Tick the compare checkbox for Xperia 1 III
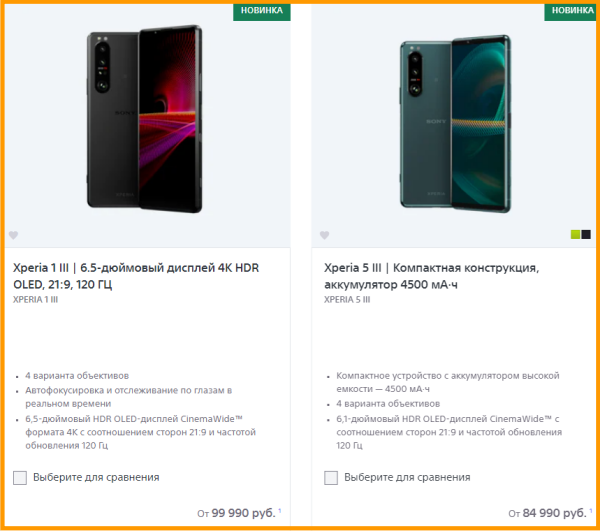The image size is (600, 531). 20,477
